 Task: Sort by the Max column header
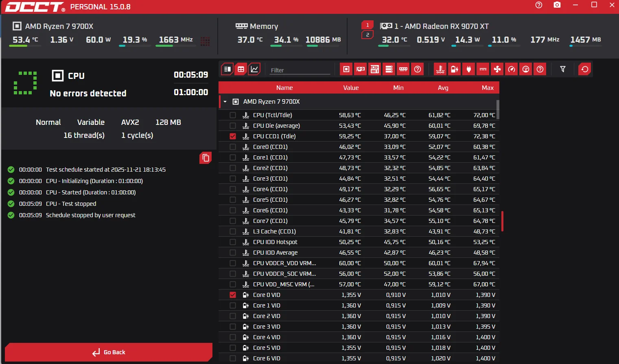pyautogui.click(x=488, y=88)
